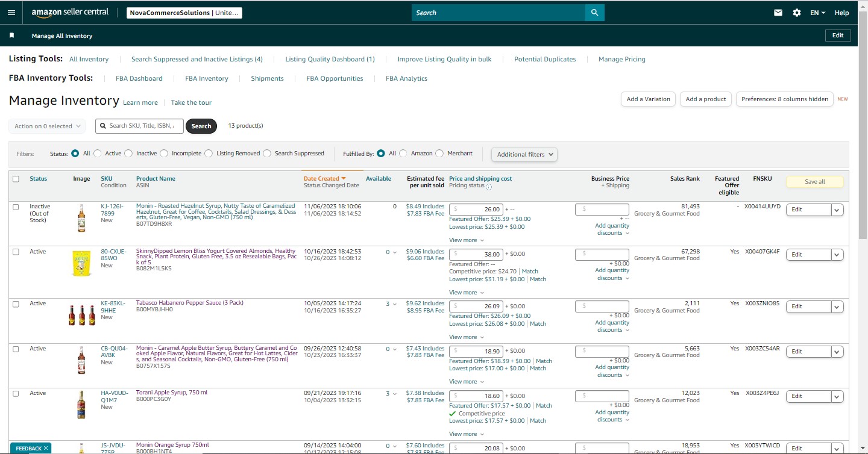868x454 pixels.
Task: Go to FBA Opportunities
Action: tap(335, 78)
